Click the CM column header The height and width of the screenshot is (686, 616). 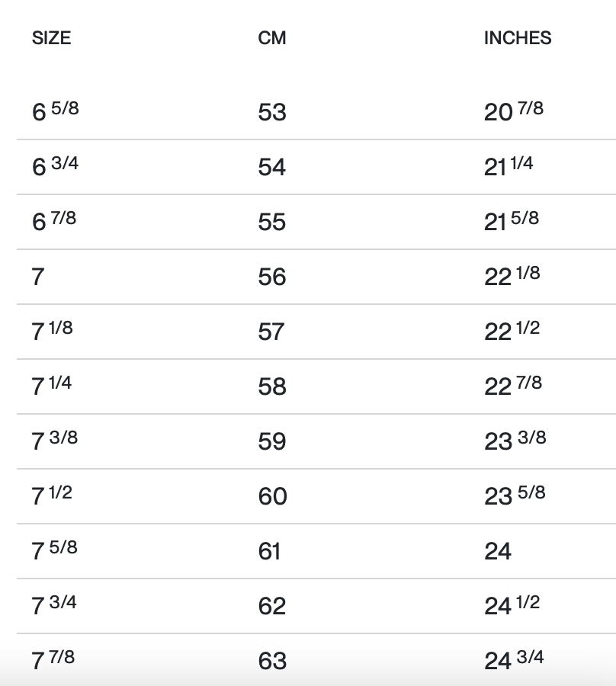(272, 38)
